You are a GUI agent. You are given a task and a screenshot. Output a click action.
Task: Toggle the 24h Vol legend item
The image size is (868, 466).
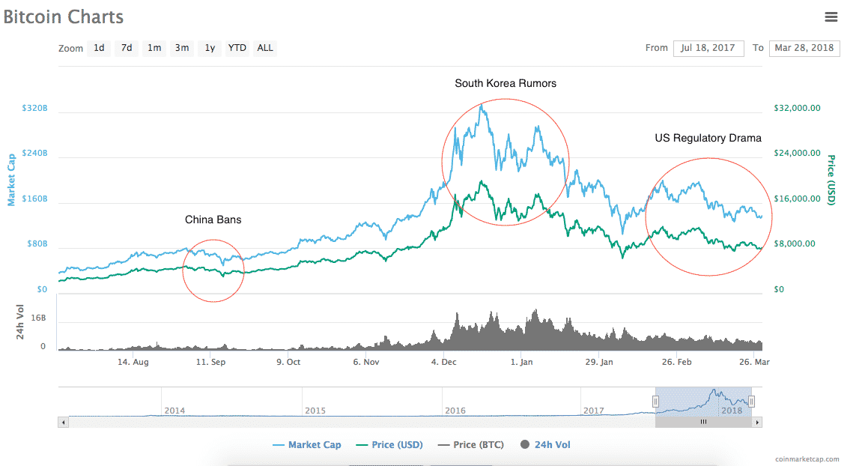click(x=545, y=445)
